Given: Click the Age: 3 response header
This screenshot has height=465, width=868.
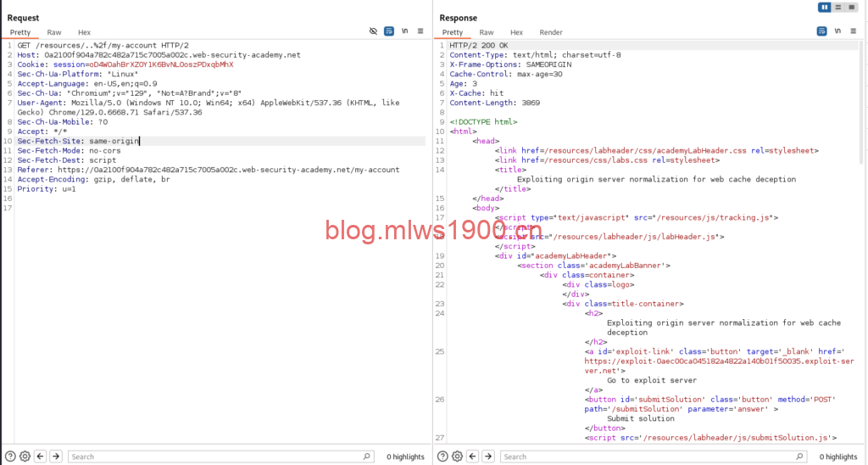Looking at the screenshot, I should click(x=463, y=84).
